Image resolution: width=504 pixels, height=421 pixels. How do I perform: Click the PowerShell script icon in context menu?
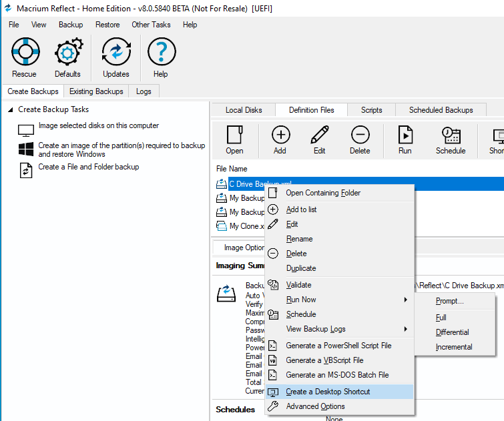272,346
